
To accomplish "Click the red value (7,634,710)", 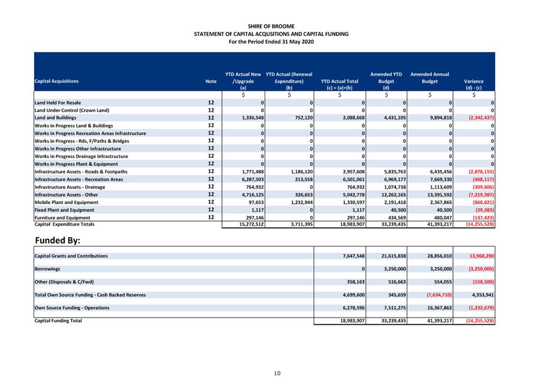I will point(439,295).
